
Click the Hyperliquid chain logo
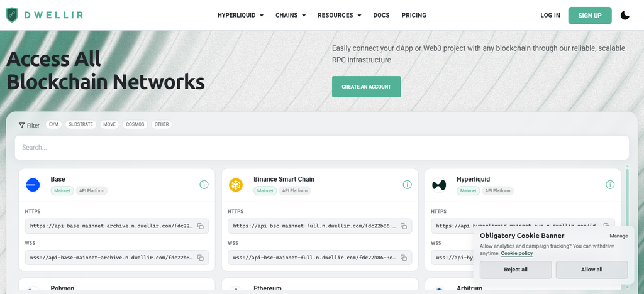(438, 185)
